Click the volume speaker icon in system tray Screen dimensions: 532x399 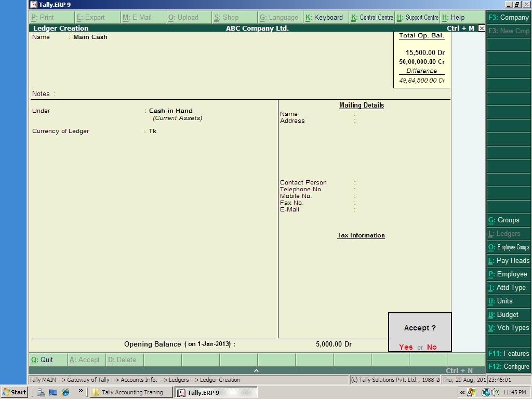[x=494, y=392]
